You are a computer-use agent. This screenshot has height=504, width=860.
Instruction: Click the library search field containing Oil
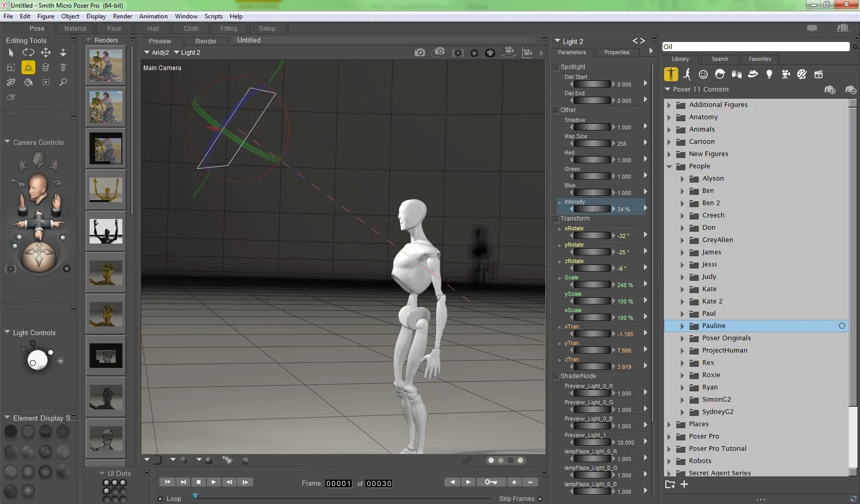click(x=756, y=47)
